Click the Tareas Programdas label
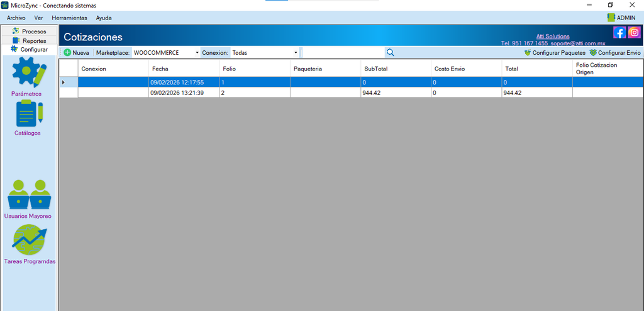Screen dimensions: 644x311 tap(30, 261)
